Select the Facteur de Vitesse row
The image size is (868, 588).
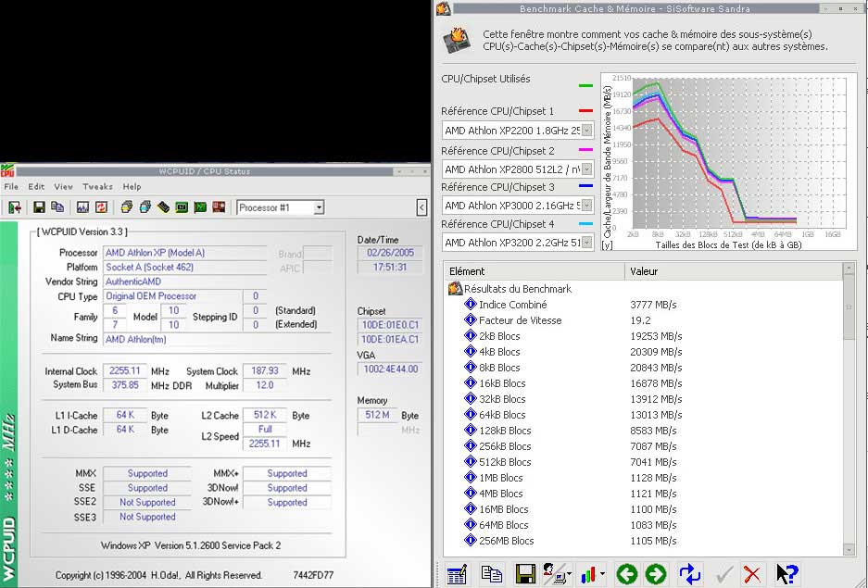[645, 320]
